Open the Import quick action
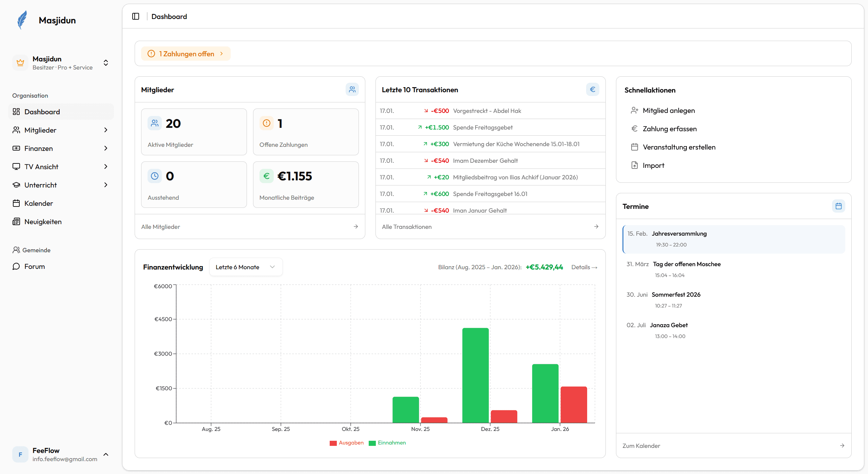This screenshot has width=868, height=474. [x=653, y=165]
